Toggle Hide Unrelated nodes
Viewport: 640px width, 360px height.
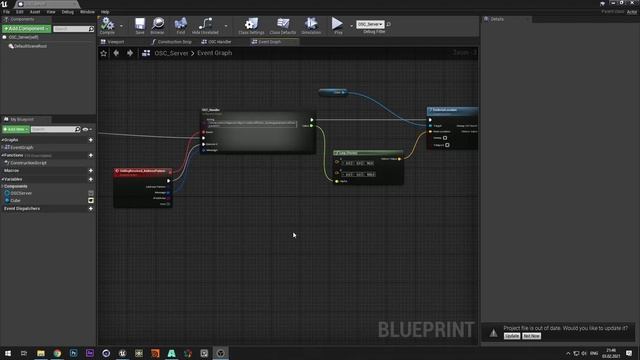click(x=205, y=25)
